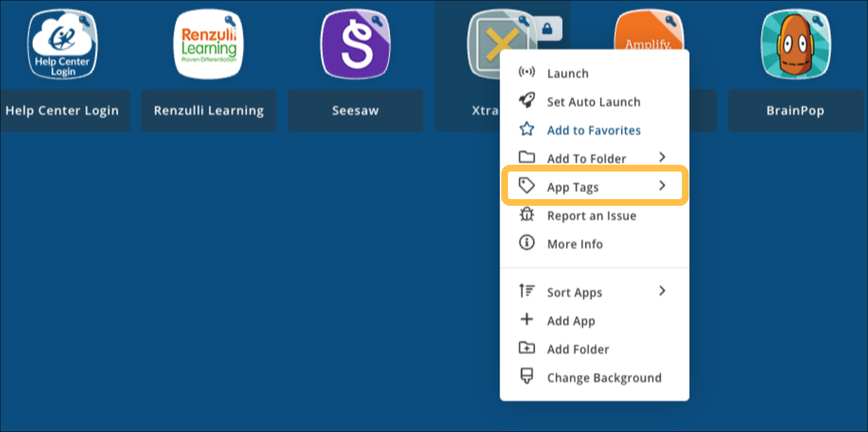Click the broadcast icon next to Launch
This screenshot has height=432, width=868.
[x=527, y=72]
